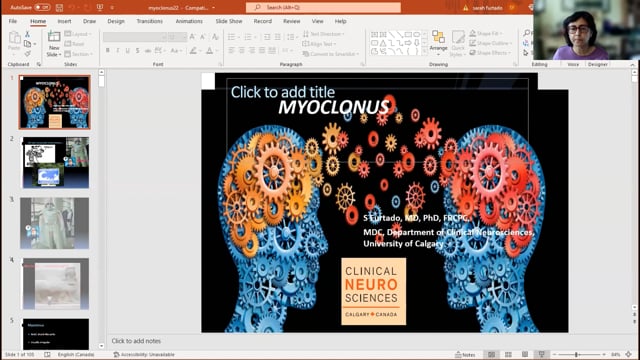This screenshot has width=640, height=360.
Task: Go to the Slide Show tab
Action: pyautogui.click(x=229, y=21)
